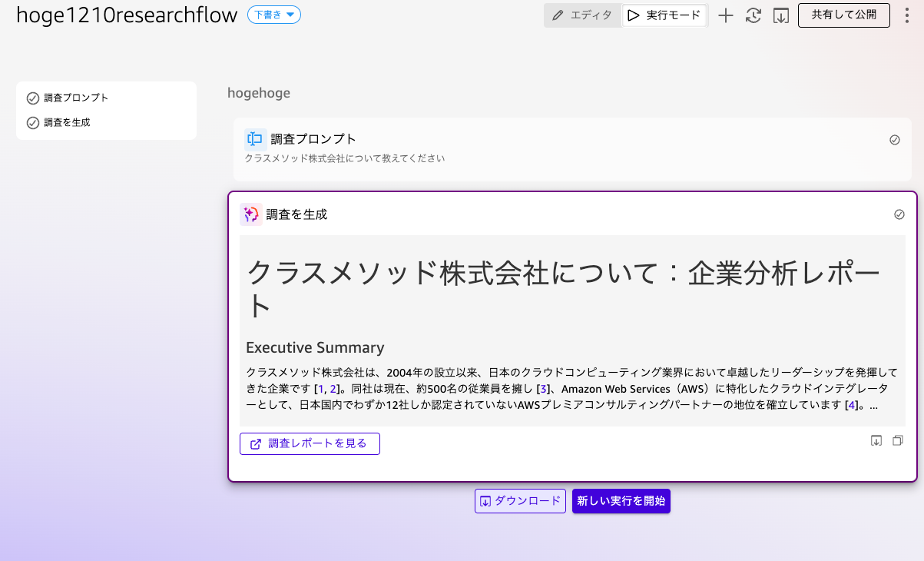924x561 pixels.
Task: Click the plus icon in the top toolbar
Action: 725,15
